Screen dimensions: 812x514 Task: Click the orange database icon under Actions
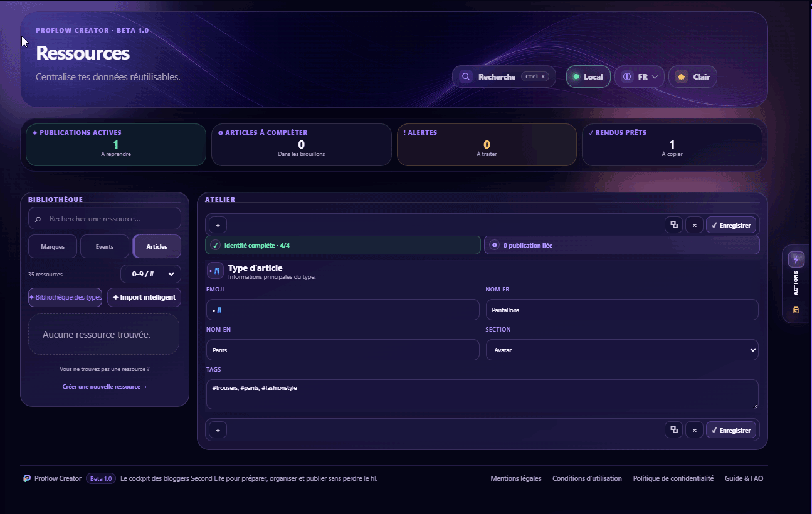(x=796, y=310)
